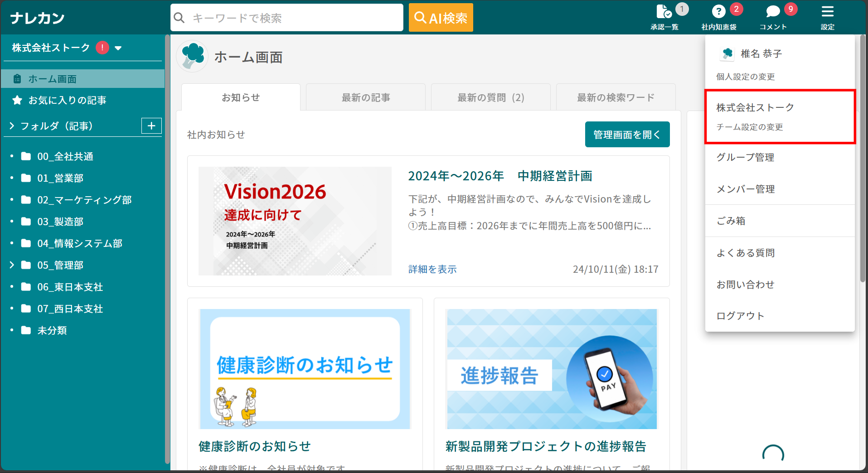Image resolution: width=868 pixels, height=473 pixels.
Task: Toggle the hamburger settings menu
Action: coord(827,12)
